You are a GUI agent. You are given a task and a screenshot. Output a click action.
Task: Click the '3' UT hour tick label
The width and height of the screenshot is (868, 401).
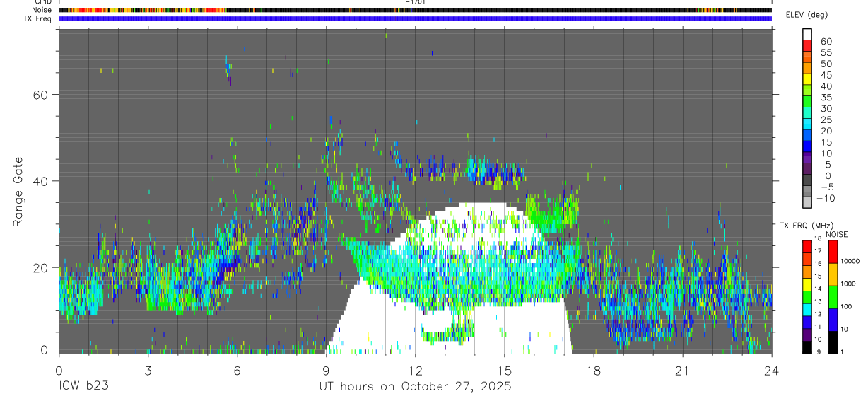coord(148,371)
